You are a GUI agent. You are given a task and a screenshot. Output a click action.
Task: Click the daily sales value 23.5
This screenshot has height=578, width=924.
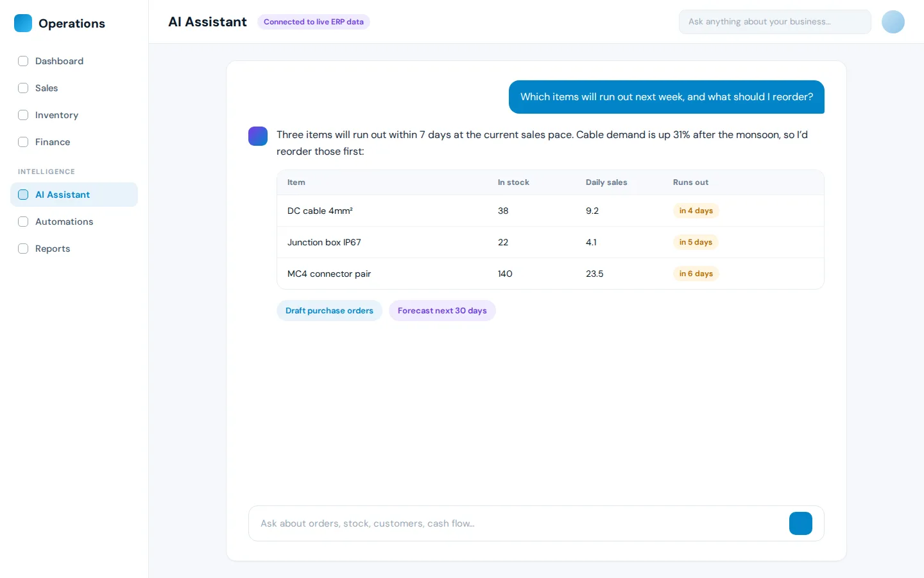coord(595,274)
